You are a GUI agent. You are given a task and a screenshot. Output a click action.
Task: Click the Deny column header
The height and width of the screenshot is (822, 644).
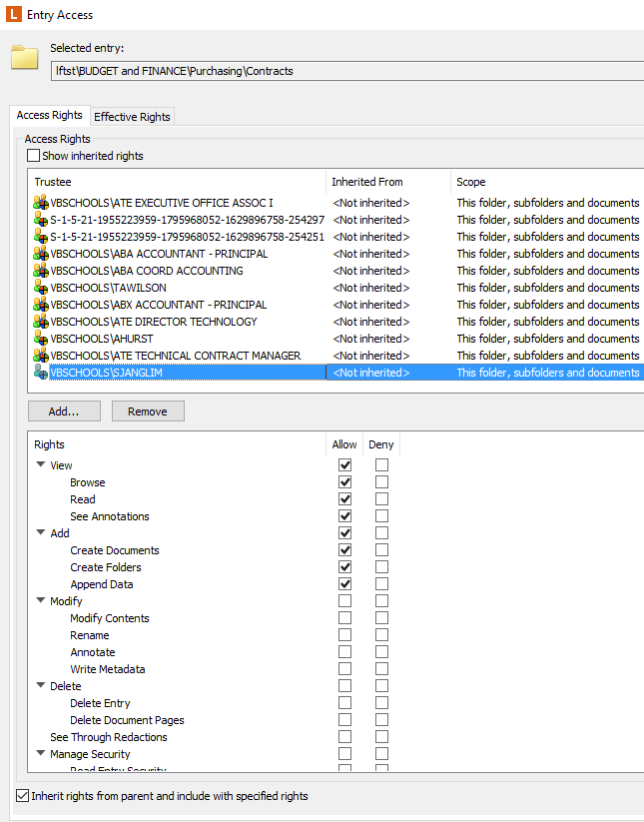point(381,444)
